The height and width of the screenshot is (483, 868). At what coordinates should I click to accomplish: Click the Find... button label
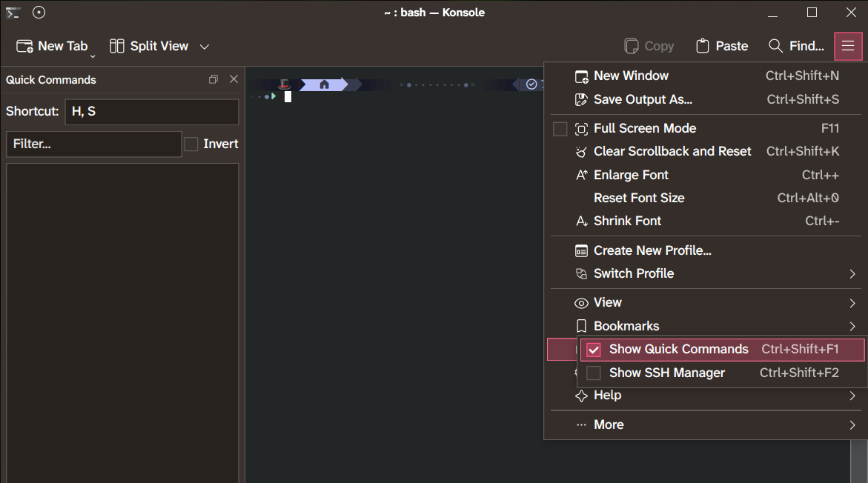(806, 46)
